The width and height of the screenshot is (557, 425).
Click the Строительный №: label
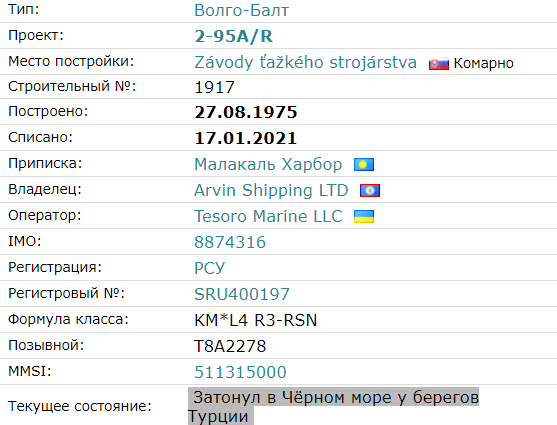tap(72, 86)
